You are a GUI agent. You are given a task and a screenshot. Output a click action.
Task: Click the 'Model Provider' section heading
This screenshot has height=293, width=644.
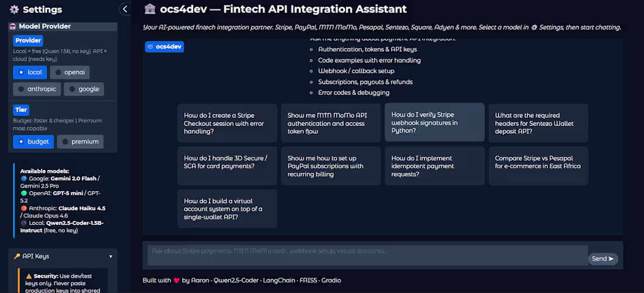tap(44, 26)
